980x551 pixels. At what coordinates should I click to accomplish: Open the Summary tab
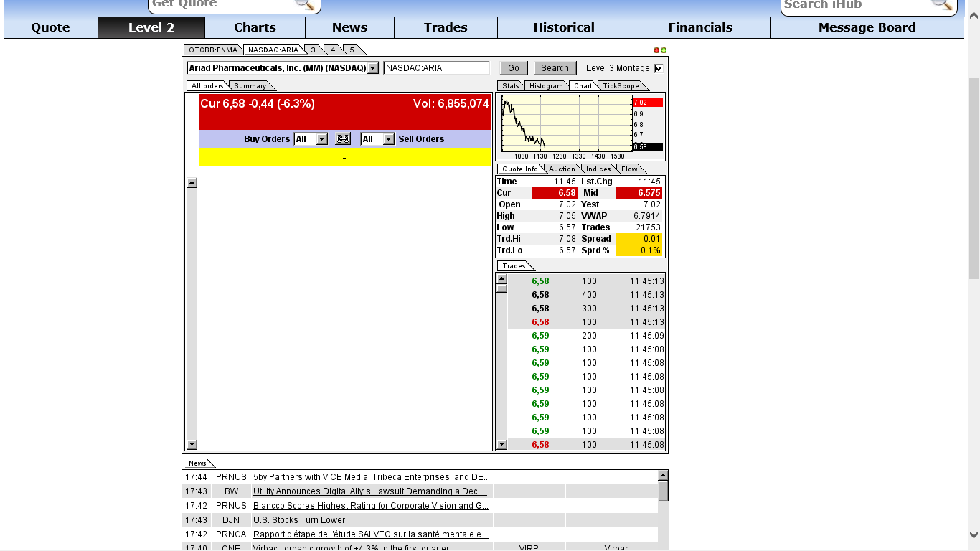pyautogui.click(x=249, y=85)
